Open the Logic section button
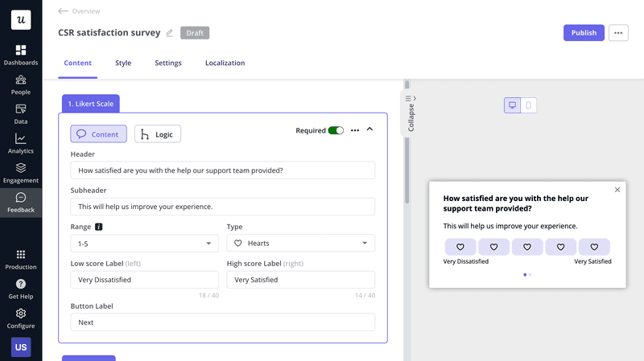The image size is (644, 361). coord(158,134)
